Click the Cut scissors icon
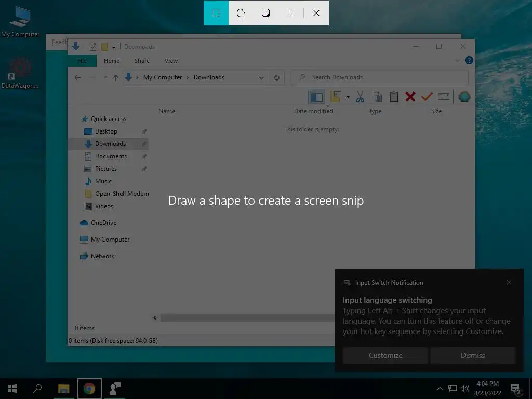This screenshot has height=399, width=532. tap(360, 97)
